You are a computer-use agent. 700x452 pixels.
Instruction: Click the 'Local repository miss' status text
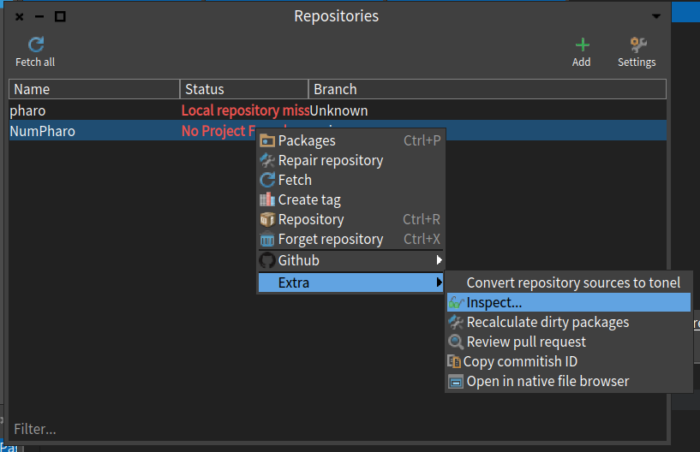click(245, 110)
